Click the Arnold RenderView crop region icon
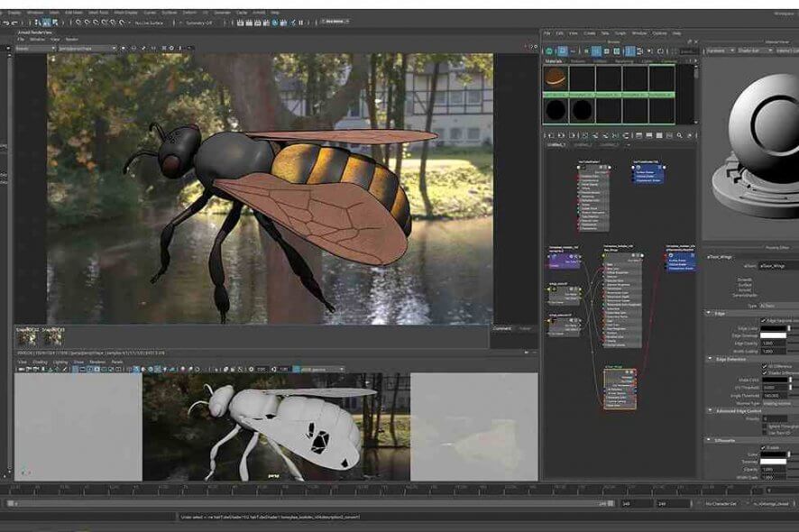This screenshot has height=532, width=799. (x=164, y=49)
